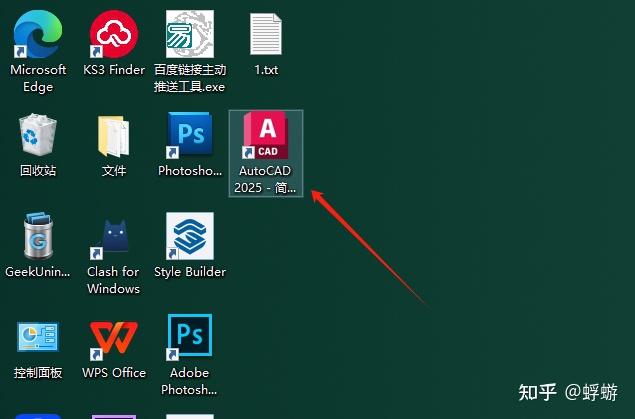Click the "AutoCAD 2025 - 简..." label
This screenshot has width=635, height=419.
pyautogui.click(x=265, y=179)
